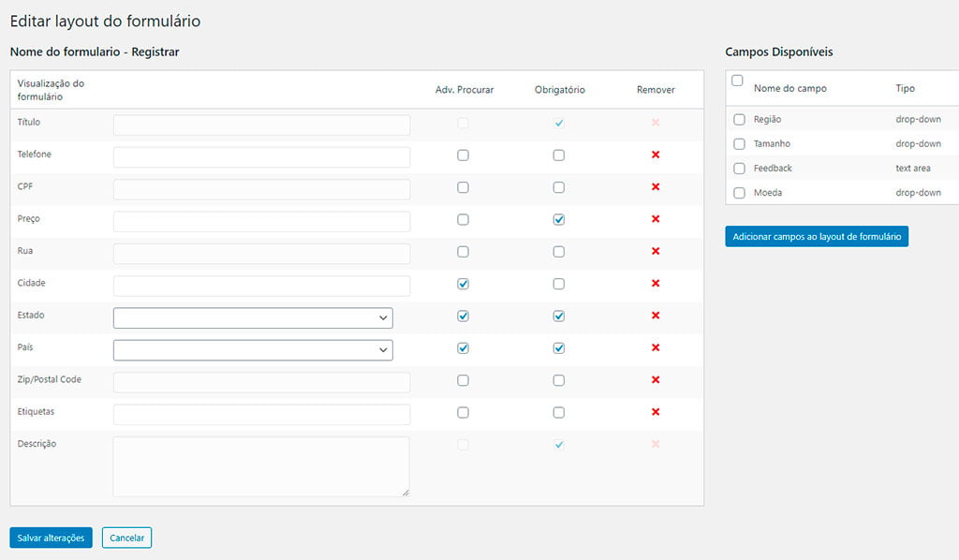This screenshot has width=959, height=560.
Task: Focus the Descrição text area
Action: click(261, 466)
